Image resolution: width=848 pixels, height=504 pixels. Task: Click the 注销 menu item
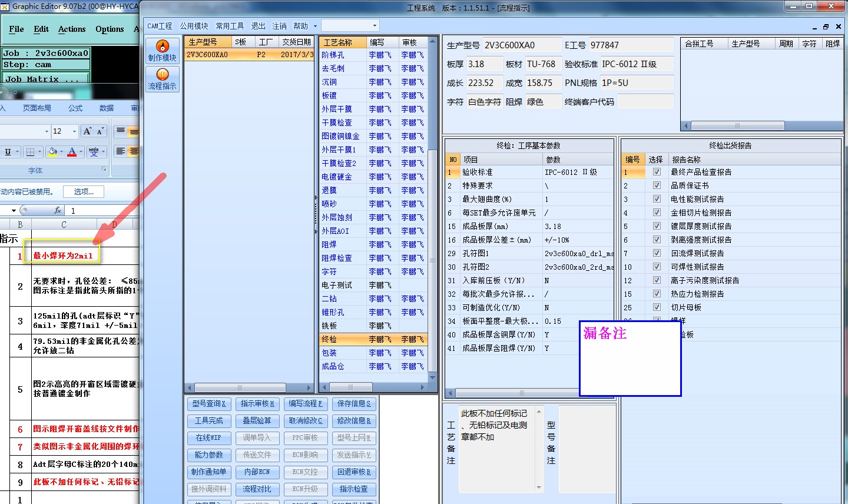(279, 26)
